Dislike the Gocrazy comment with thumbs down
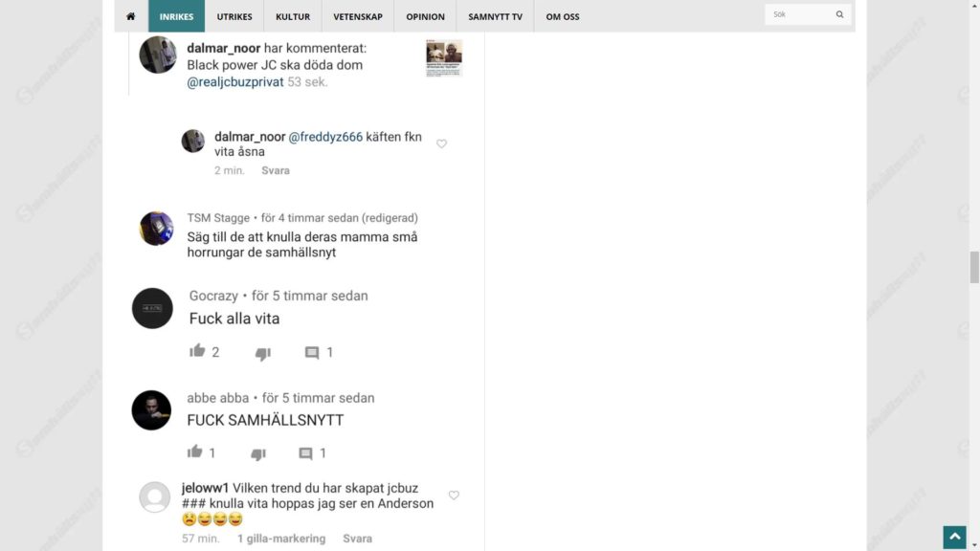980x551 pixels. click(262, 354)
